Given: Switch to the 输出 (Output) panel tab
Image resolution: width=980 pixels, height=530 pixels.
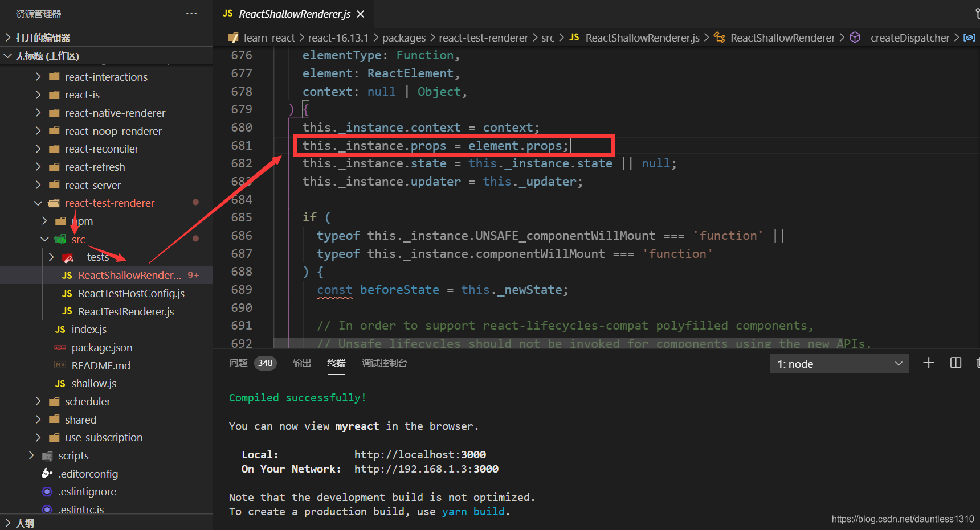Looking at the screenshot, I should 302,363.
